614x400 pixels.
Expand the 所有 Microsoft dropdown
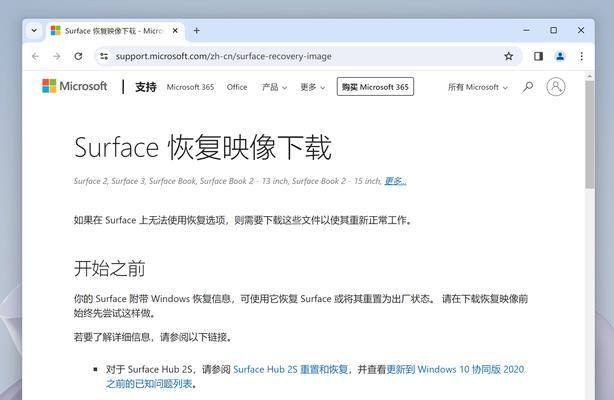click(478, 87)
